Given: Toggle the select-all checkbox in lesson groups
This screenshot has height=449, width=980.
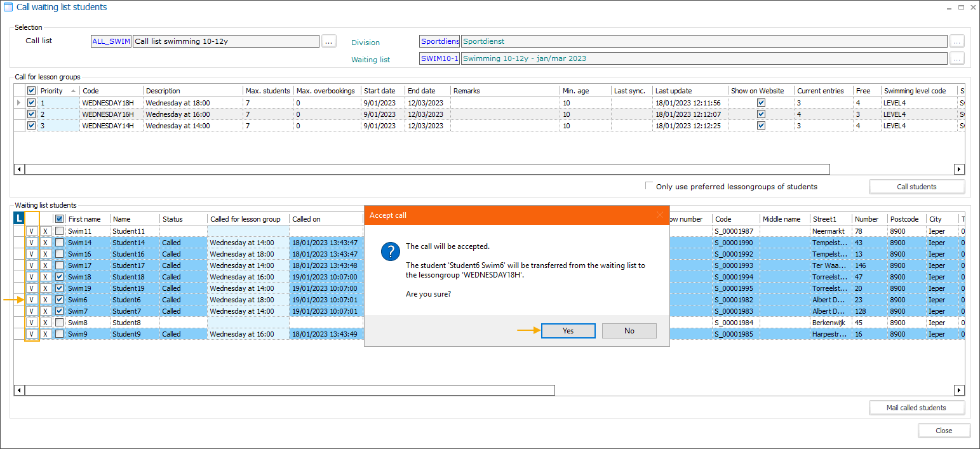Looking at the screenshot, I should (x=31, y=90).
